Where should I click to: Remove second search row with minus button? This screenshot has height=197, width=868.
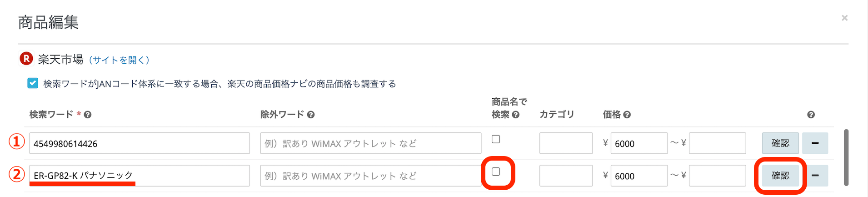tap(815, 176)
